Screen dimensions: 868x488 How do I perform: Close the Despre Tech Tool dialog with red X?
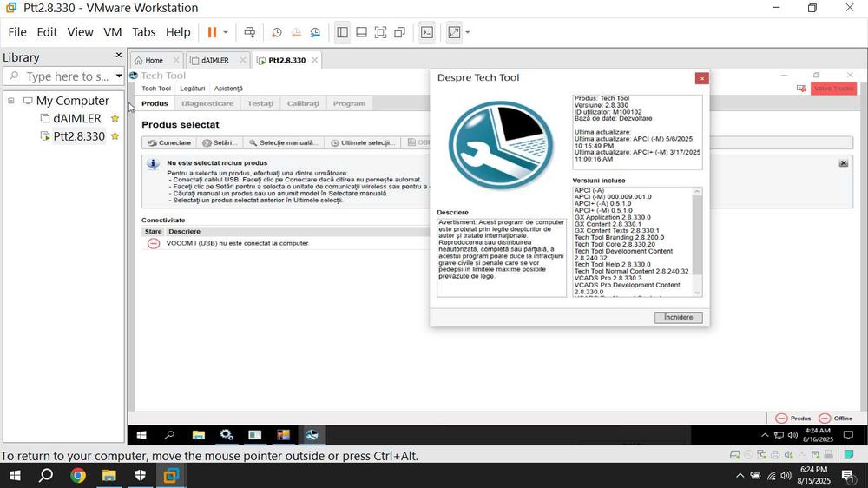(702, 79)
